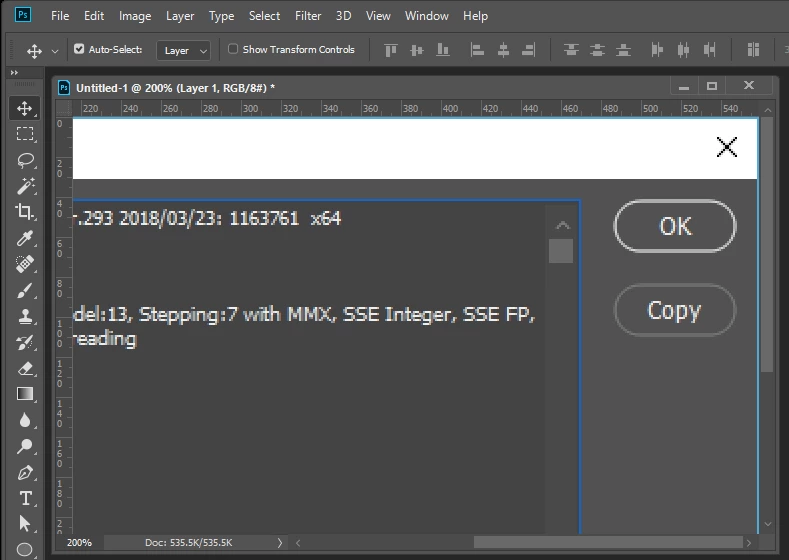The height and width of the screenshot is (560, 789).
Task: Select the Blur tool
Action: click(x=25, y=420)
